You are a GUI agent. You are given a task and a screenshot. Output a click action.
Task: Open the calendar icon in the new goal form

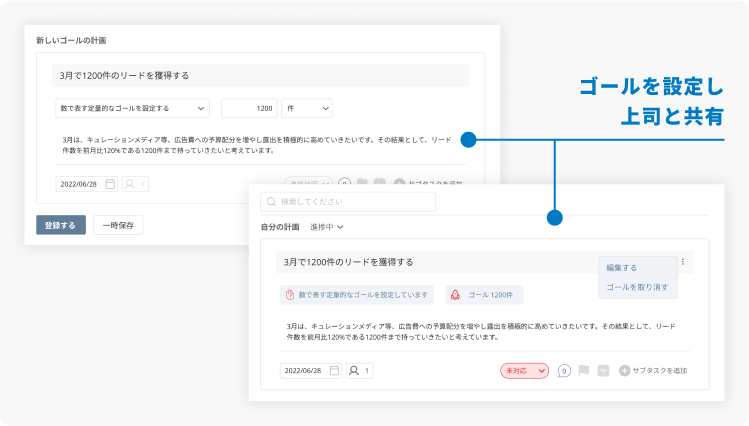click(110, 184)
